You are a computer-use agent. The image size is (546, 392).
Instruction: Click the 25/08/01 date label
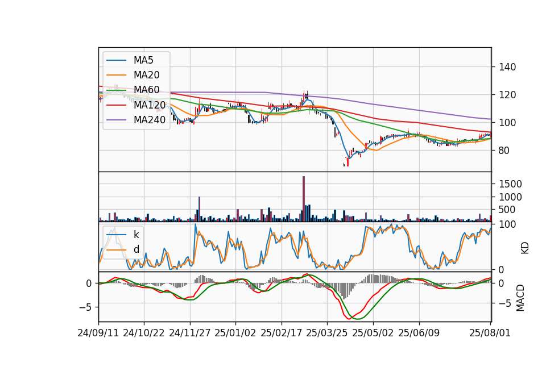tap(490, 333)
